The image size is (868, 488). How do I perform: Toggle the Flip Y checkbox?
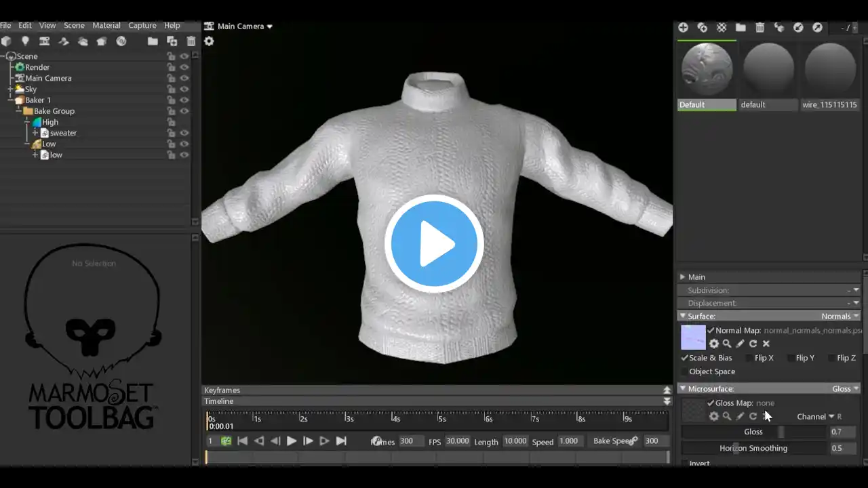[800, 358]
